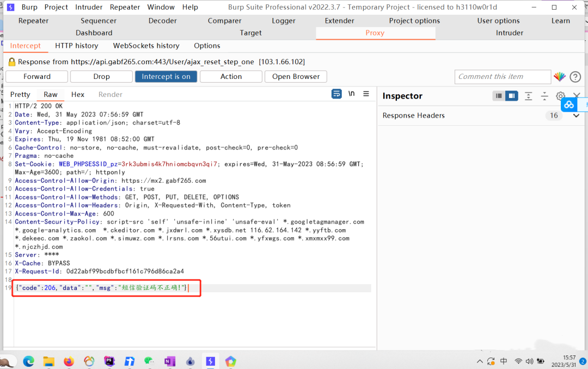The height and width of the screenshot is (369, 588).
Task: Open the User options tab
Action: [498, 21]
